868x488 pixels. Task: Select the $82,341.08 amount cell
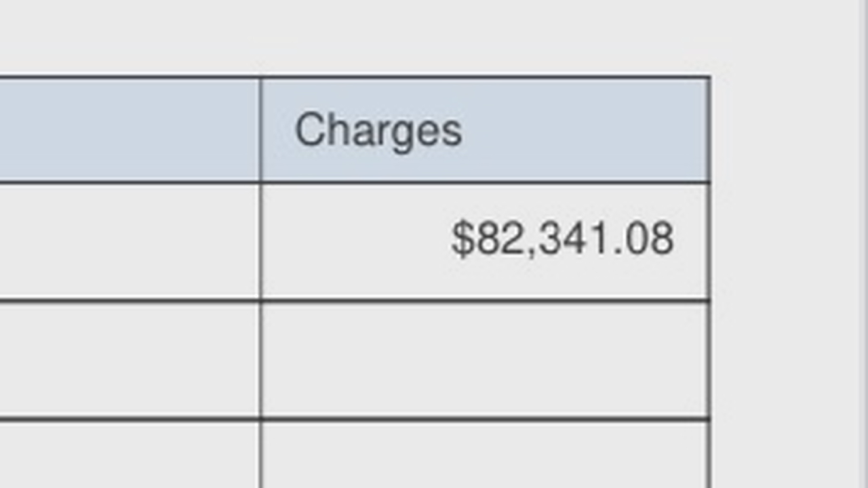tap(485, 241)
